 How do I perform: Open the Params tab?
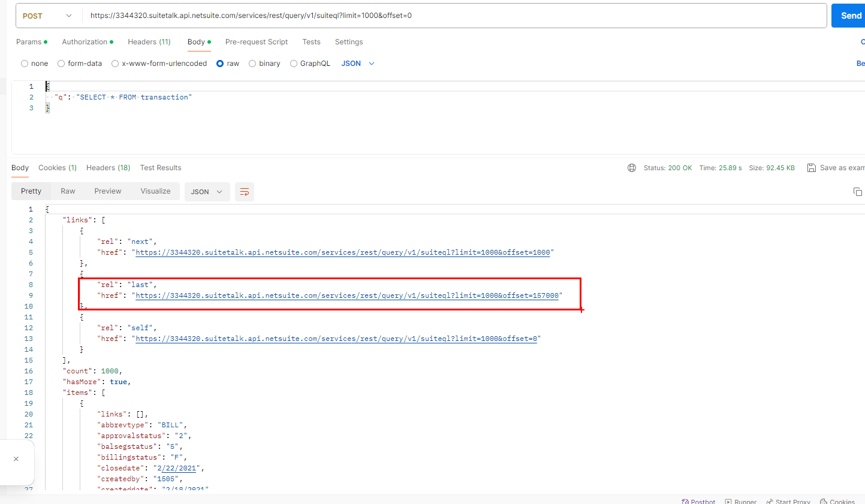[32, 42]
